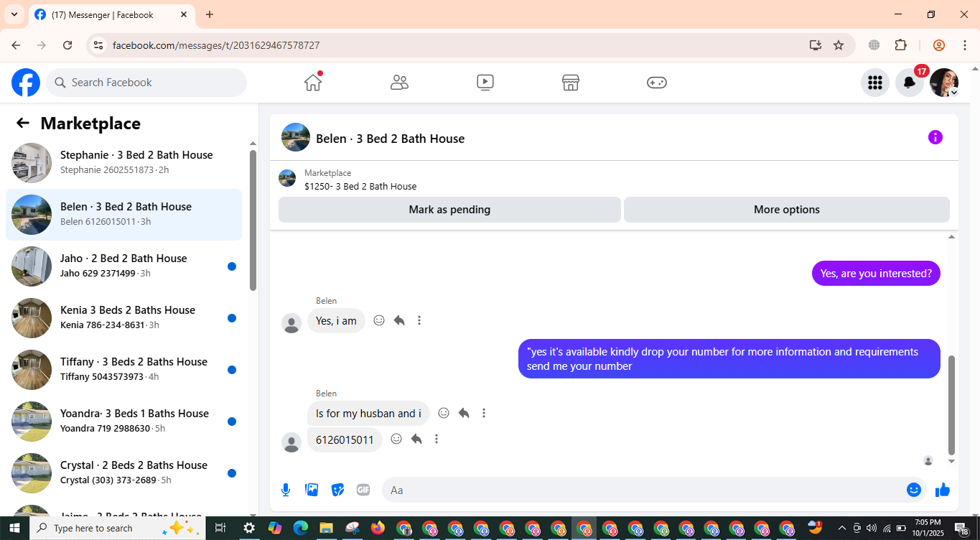The width and height of the screenshot is (980, 540).
Task: Click the browser address bar URL
Action: click(216, 45)
